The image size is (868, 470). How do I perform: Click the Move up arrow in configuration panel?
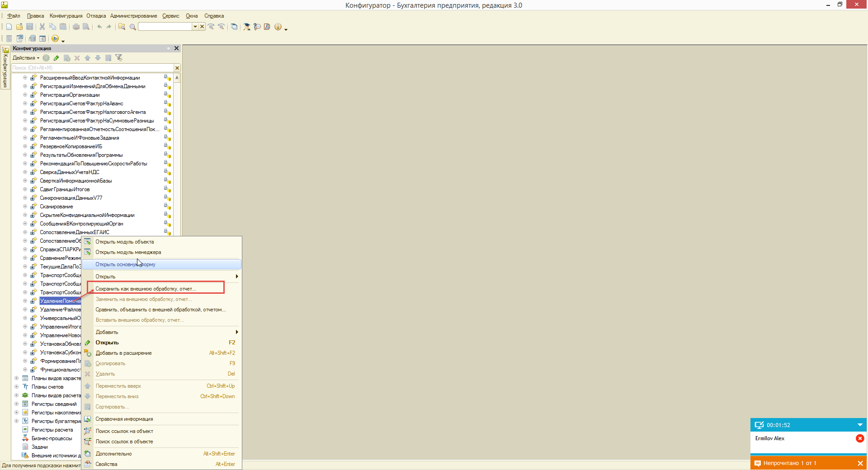click(x=88, y=58)
